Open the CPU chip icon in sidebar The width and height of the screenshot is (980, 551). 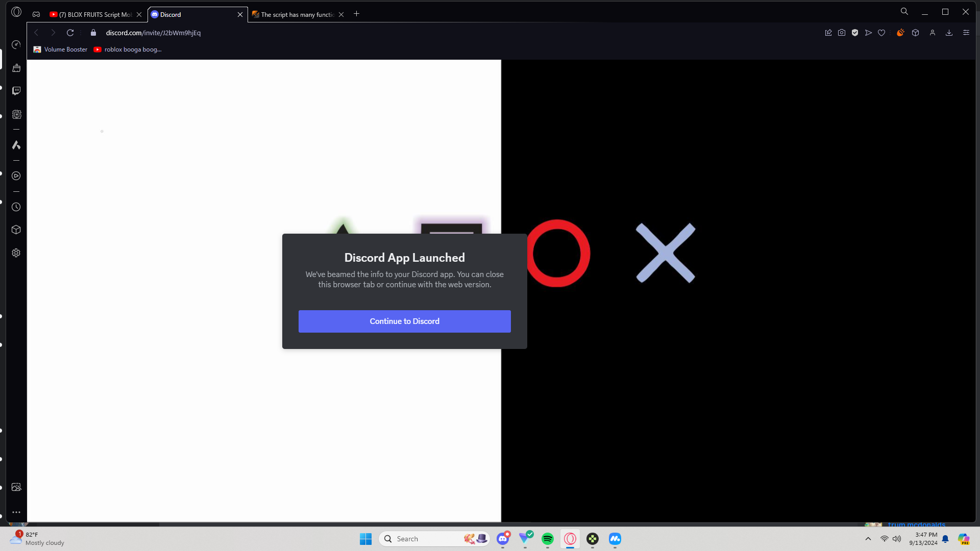coord(16,114)
